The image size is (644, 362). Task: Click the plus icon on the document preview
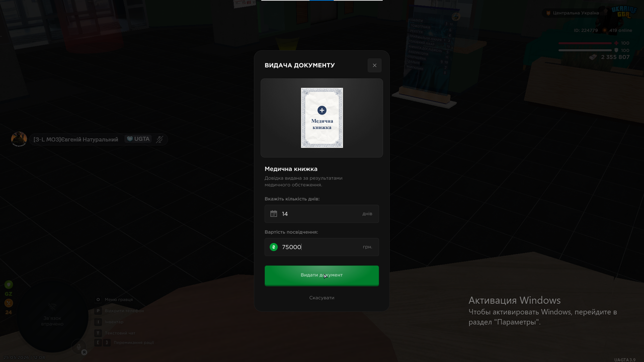[322, 110]
